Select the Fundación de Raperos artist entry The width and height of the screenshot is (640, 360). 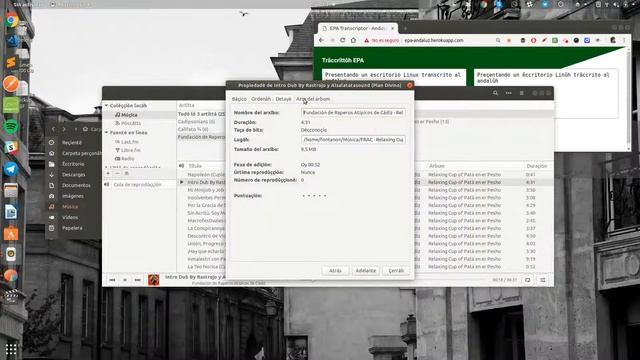click(x=201, y=137)
